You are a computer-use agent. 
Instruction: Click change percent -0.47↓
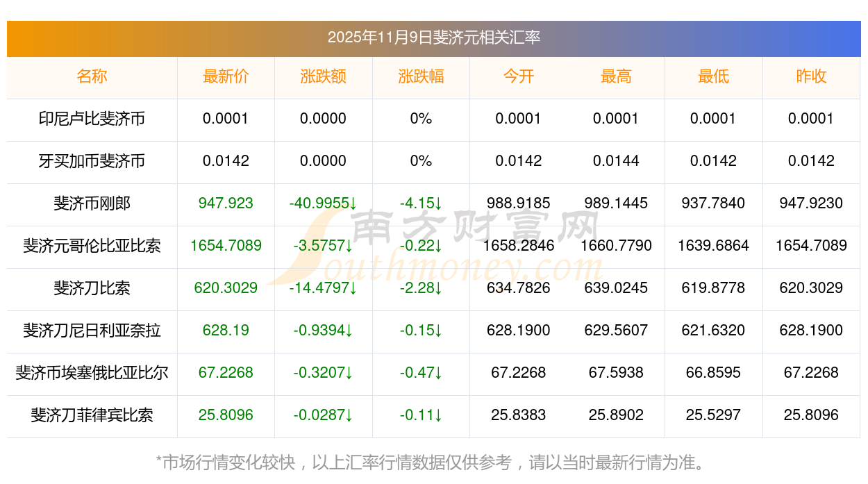[421, 373]
